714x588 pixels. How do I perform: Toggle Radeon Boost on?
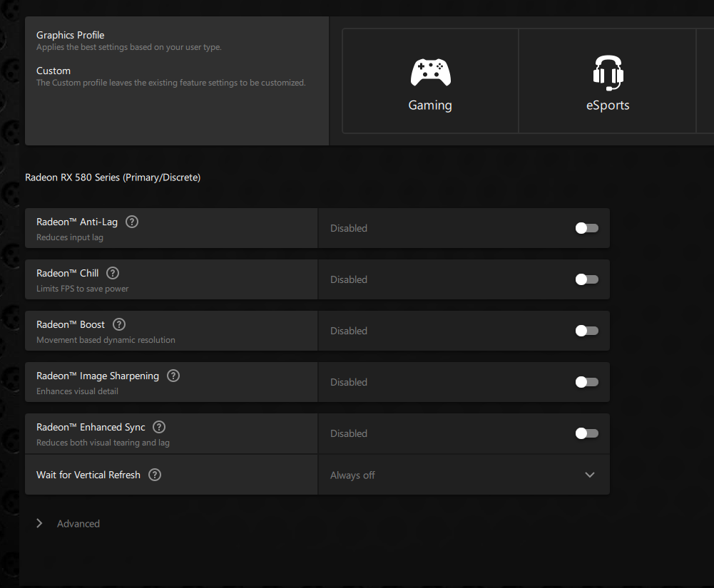click(x=586, y=331)
